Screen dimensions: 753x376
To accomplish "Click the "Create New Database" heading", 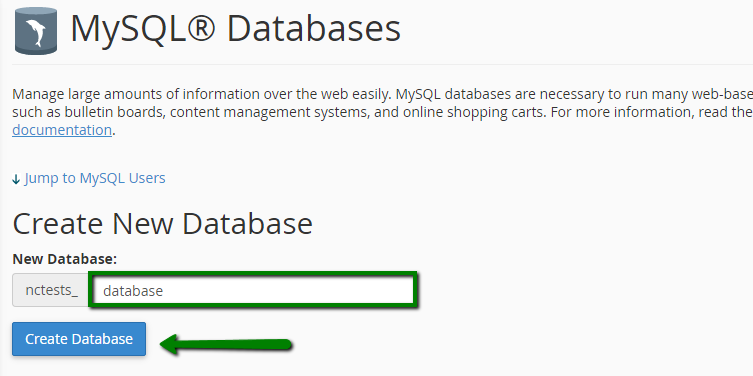I will tap(162, 224).
